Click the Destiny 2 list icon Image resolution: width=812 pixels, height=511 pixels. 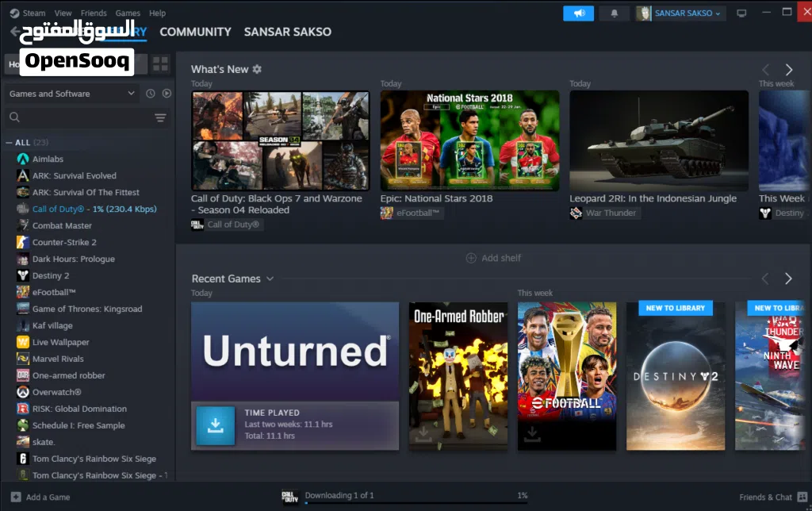point(23,275)
